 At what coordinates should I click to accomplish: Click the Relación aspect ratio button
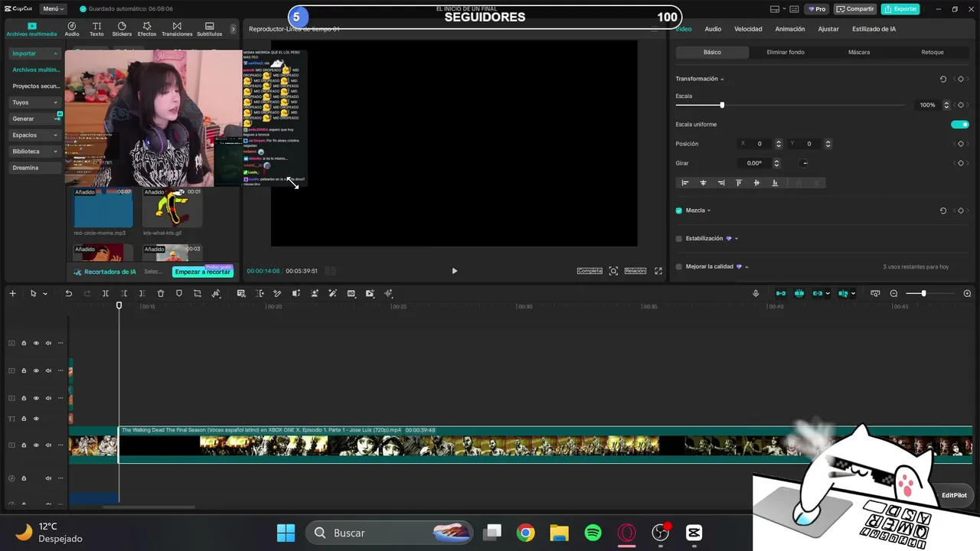(x=635, y=271)
